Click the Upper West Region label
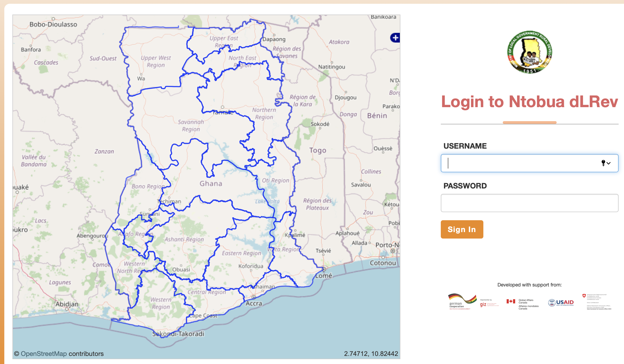Image resolution: width=624 pixels, height=364 pixels. click(x=156, y=61)
